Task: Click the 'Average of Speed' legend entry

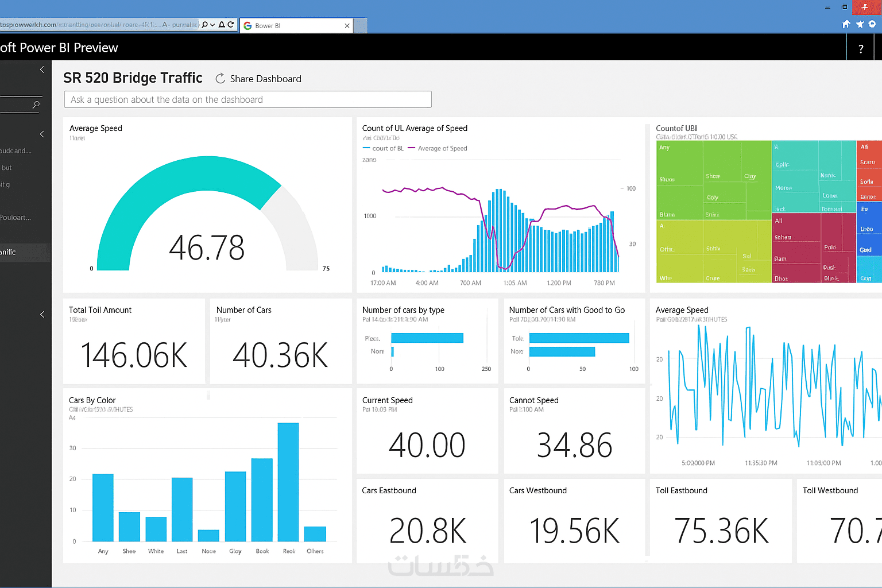Action: coord(438,148)
